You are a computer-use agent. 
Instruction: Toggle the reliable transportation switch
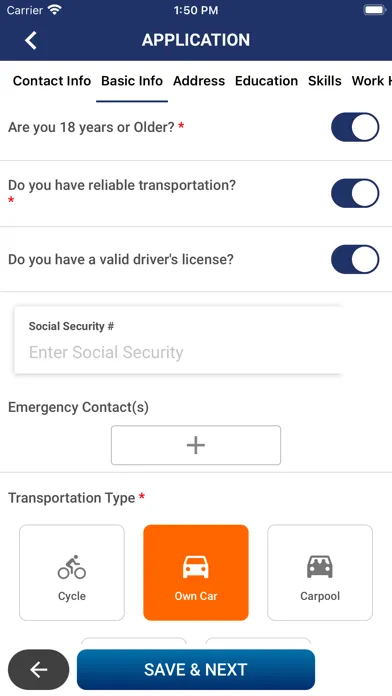[355, 193]
